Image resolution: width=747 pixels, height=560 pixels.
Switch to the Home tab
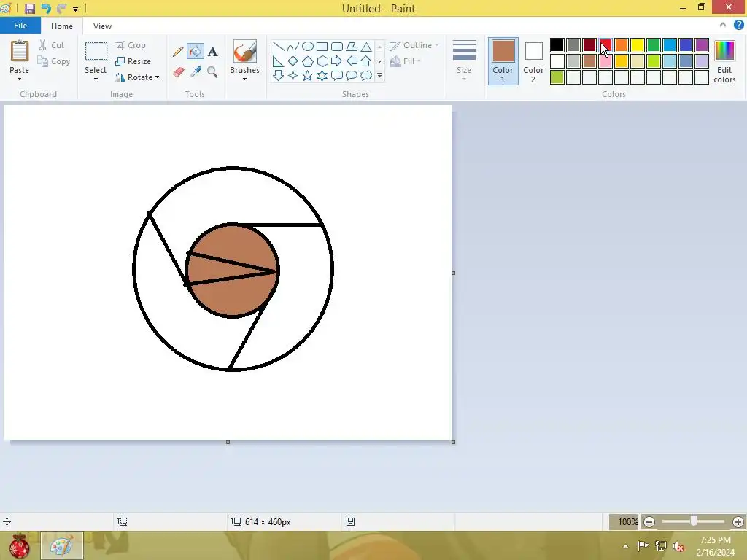[x=62, y=26]
